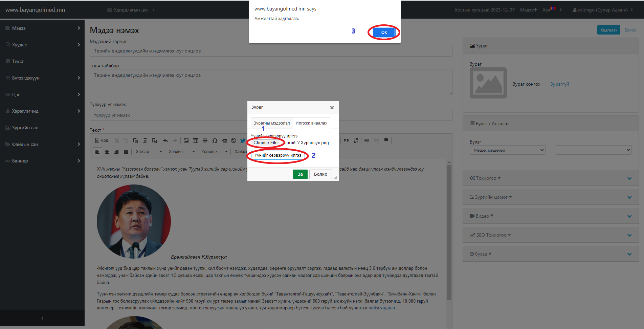This screenshot has height=329, width=644.
Task: Open the special character Omega tool
Action: coord(215,140)
